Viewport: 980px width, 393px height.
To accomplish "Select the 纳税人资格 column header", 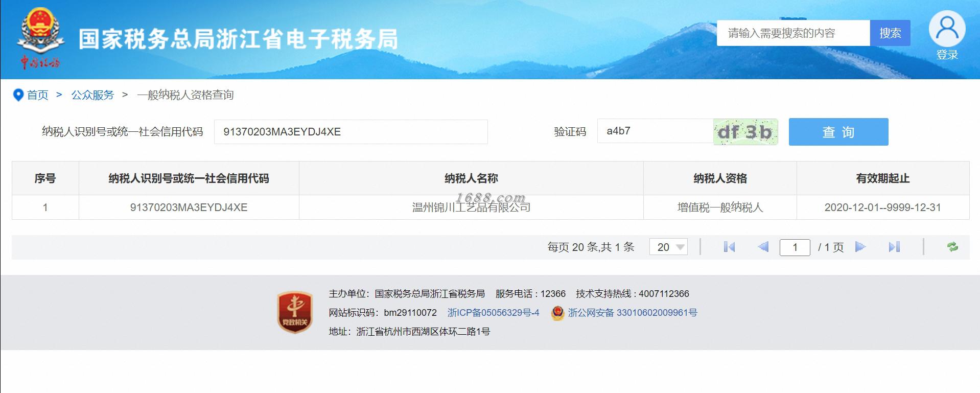I will [x=720, y=178].
